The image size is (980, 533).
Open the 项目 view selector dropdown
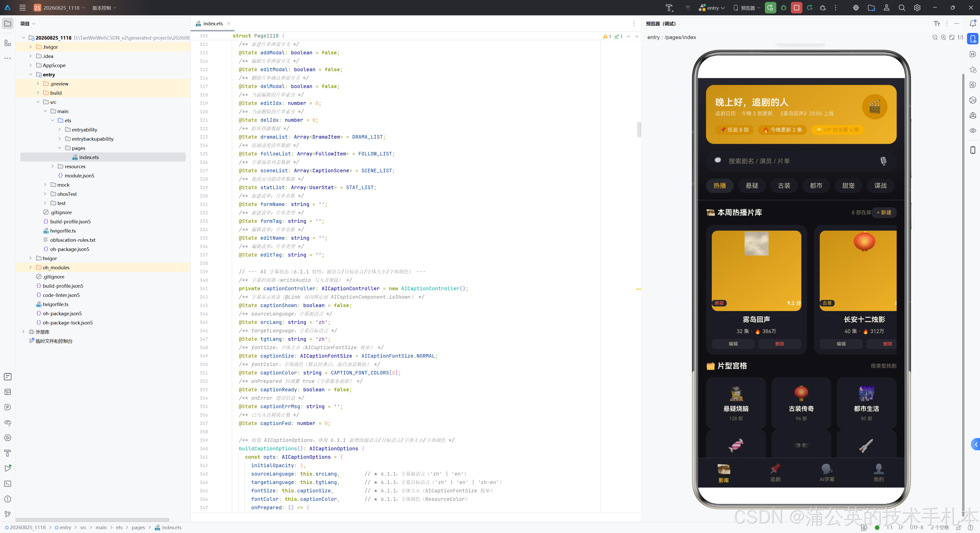(28, 23)
